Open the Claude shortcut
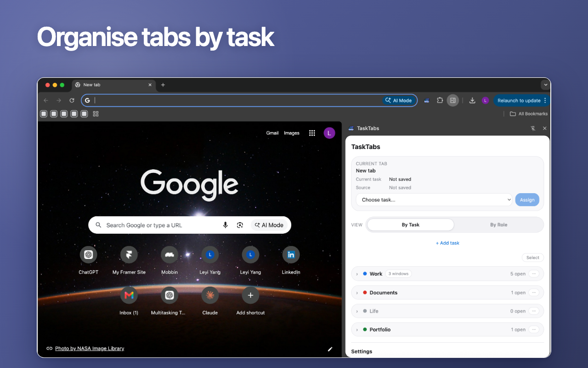 pyautogui.click(x=210, y=301)
